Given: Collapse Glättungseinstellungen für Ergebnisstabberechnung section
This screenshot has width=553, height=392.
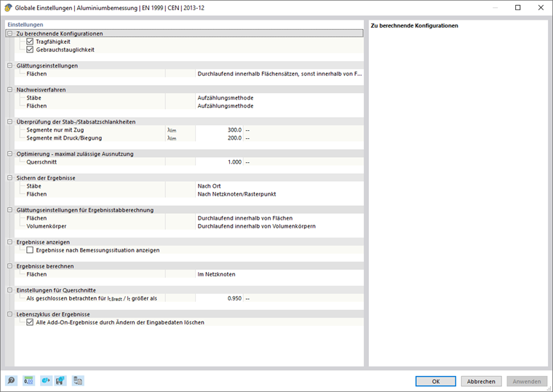Looking at the screenshot, I should point(10,209).
